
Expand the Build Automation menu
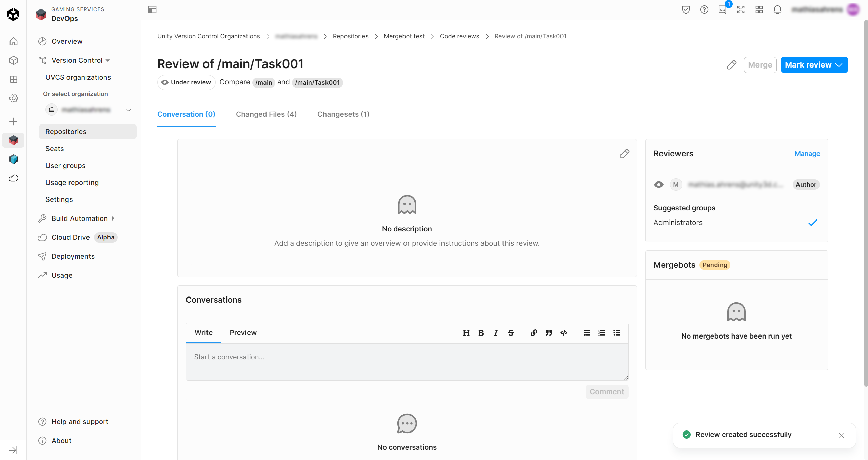(x=79, y=218)
